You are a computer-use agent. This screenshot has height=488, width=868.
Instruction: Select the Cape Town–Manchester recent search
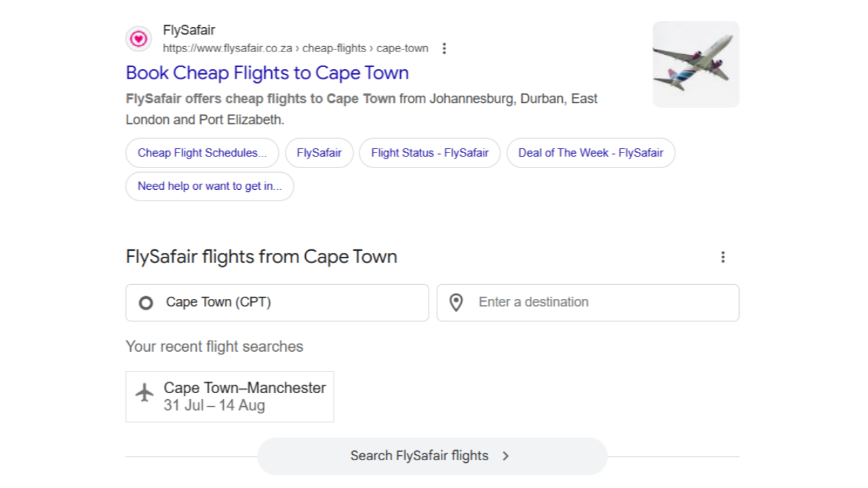pos(230,396)
